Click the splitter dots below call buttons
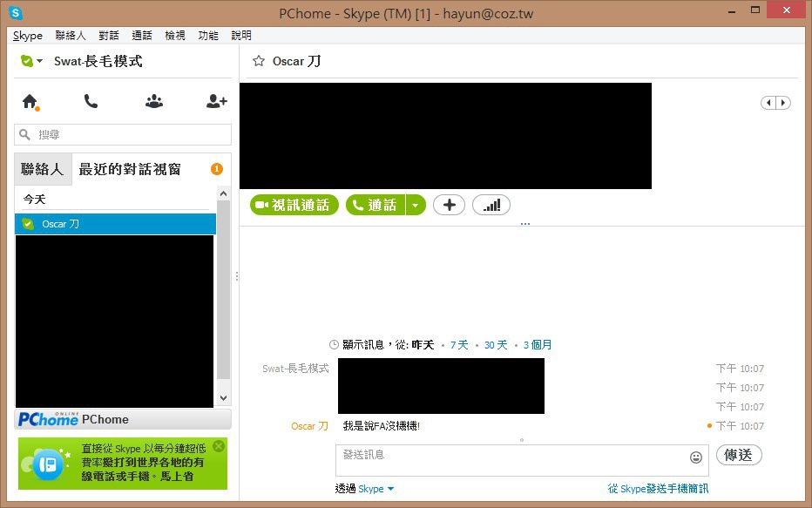The image size is (812, 508). (525, 224)
